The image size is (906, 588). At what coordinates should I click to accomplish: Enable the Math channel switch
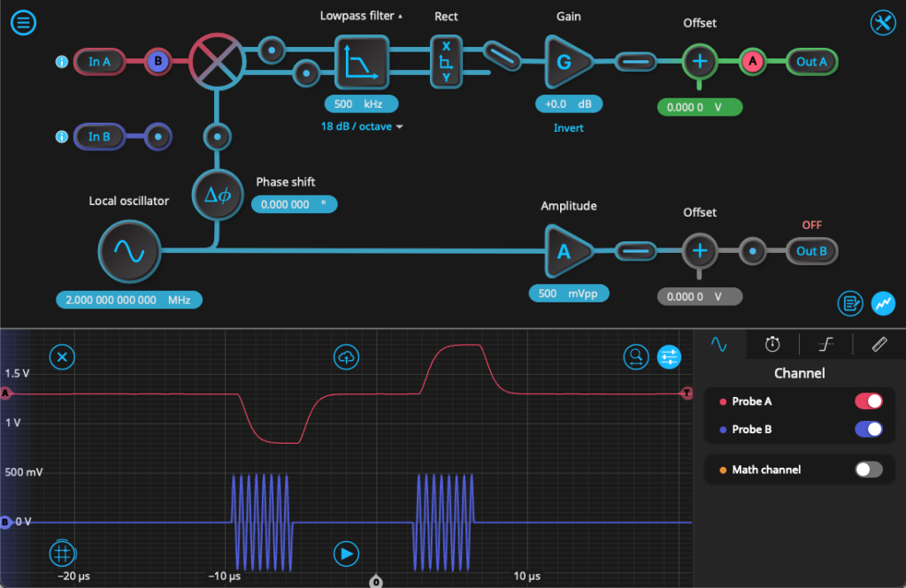(x=869, y=470)
